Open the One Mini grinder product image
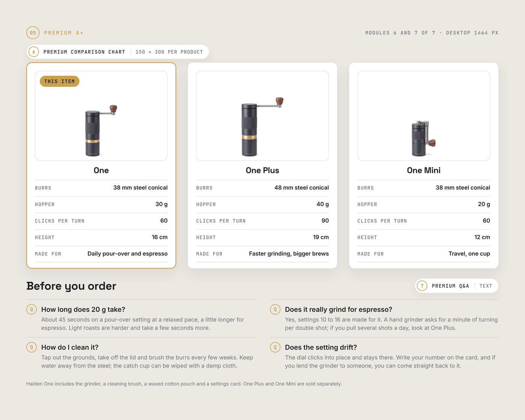 tap(424, 116)
